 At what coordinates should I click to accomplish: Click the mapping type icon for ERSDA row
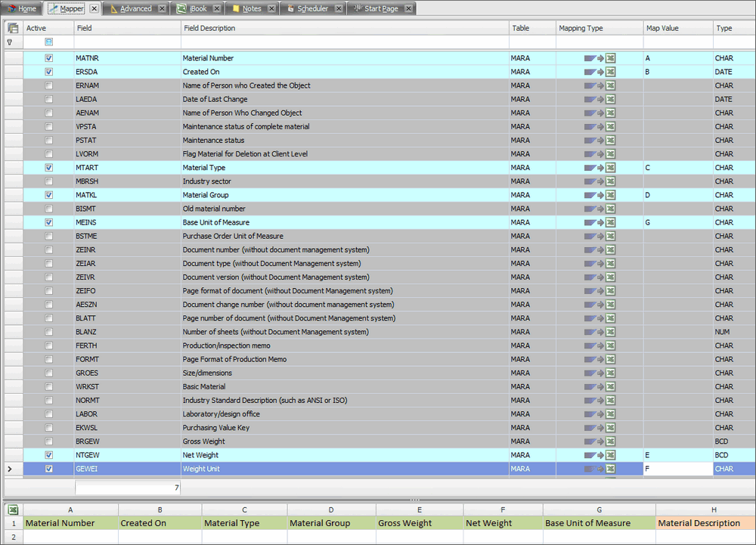pyautogui.click(x=593, y=72)
